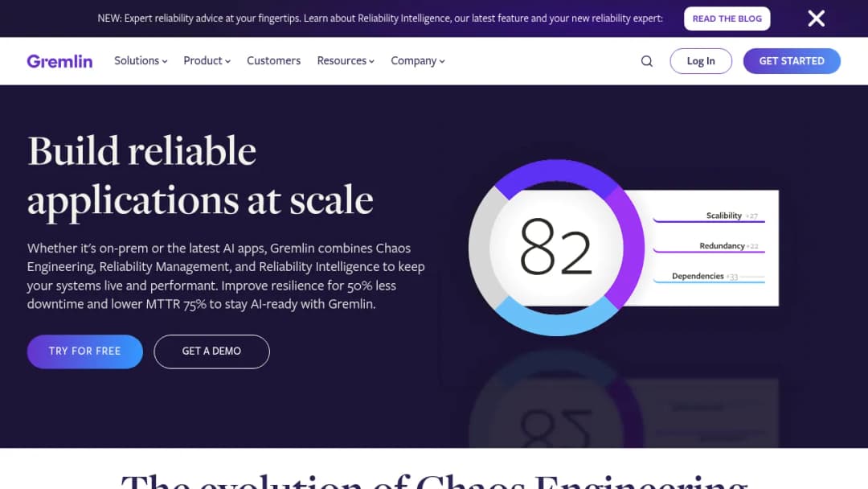Open the Company dropdown menu
This screenshot has height=489, width=868.
pyautogui.click(x=417, y=61)
